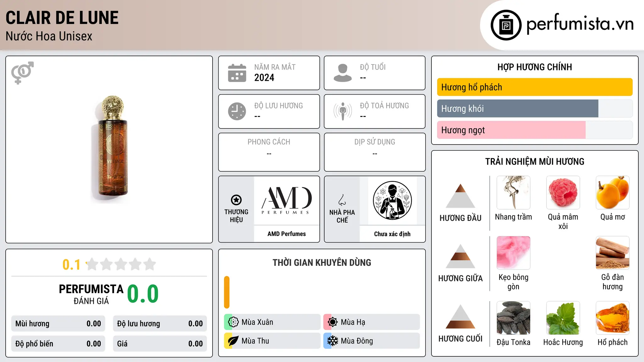644x362 pixels.
Task: Click the Mùi hương 0.00 rating cell
Action: click(58, 324)
